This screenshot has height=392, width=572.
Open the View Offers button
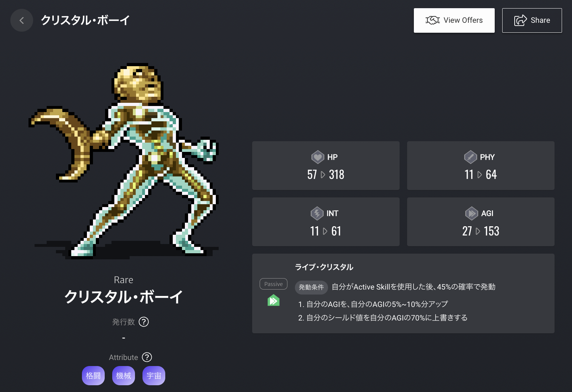click(x=454, y=20)
